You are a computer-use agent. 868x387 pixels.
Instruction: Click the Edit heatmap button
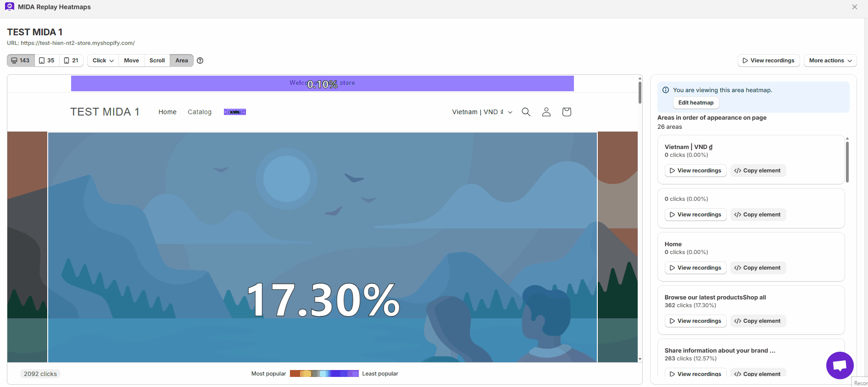click(696, 103)
